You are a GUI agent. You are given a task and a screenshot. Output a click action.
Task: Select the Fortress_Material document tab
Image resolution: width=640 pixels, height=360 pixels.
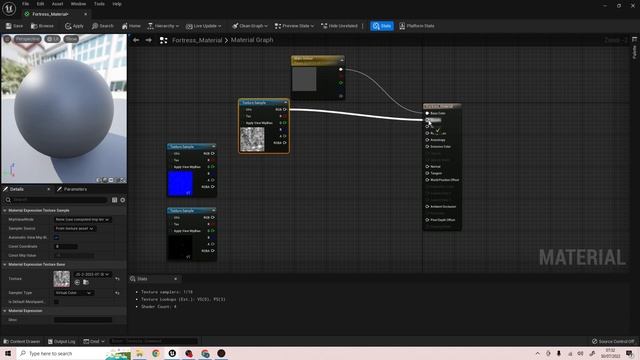click(51, 14)
